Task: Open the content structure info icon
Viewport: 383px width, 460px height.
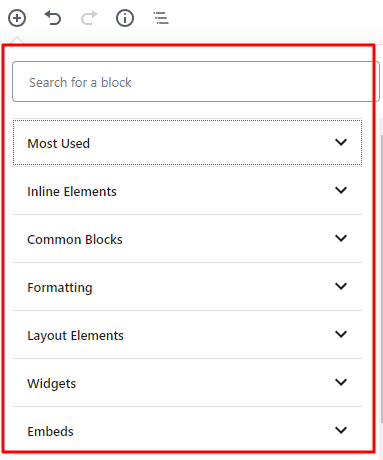Action: click(125, 18)
